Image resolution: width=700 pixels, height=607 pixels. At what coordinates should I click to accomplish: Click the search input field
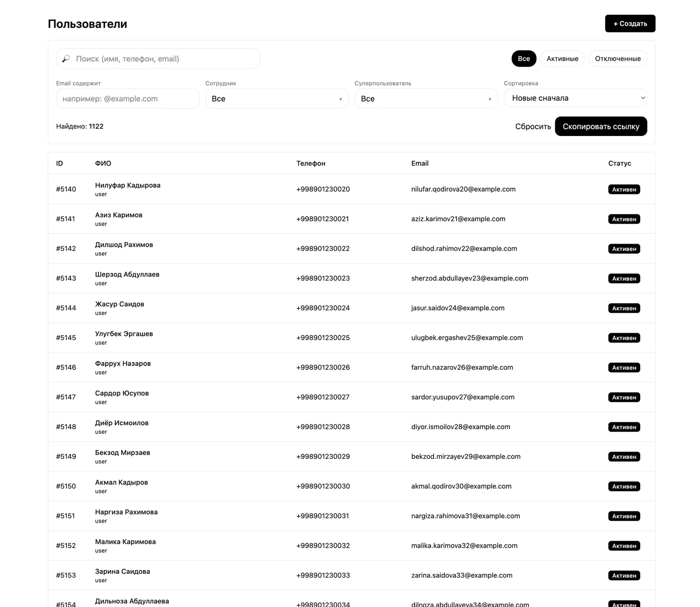click(166, 58)
